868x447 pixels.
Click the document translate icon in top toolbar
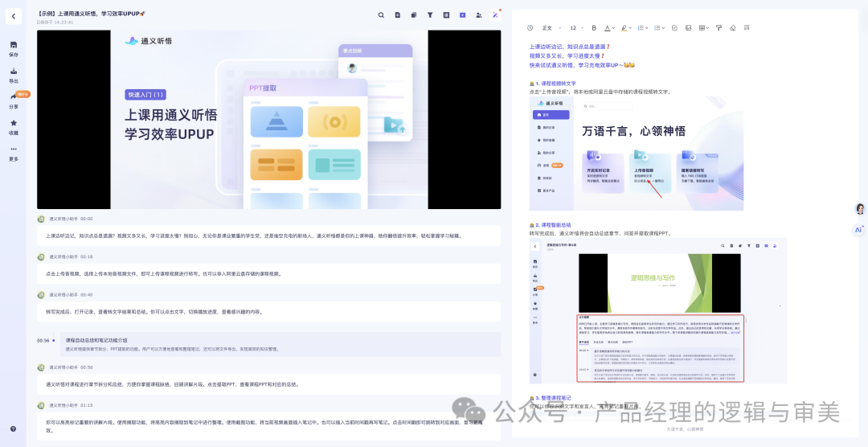398,15
